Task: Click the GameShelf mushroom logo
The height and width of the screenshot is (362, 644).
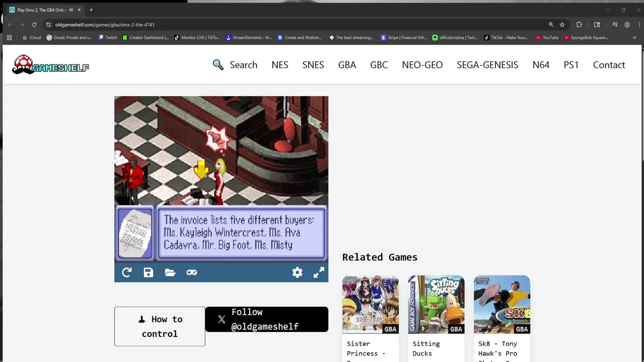Action: [50, 65]
